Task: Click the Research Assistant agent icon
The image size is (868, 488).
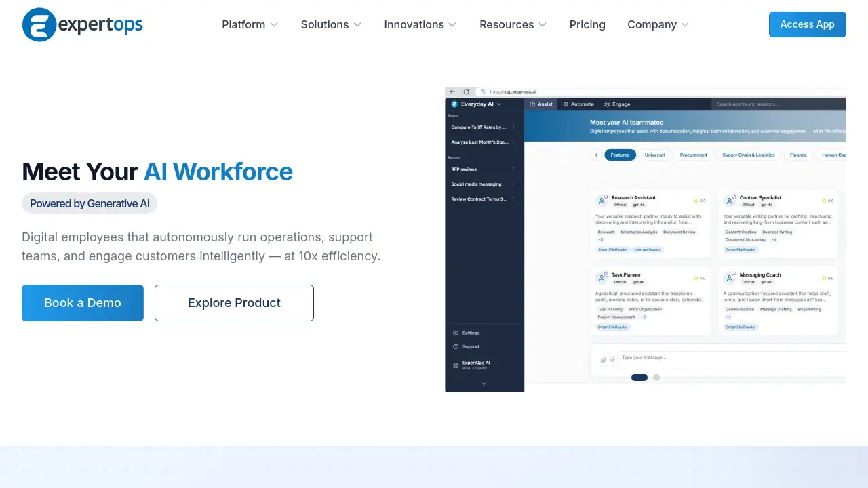Action: click(601, 201)
